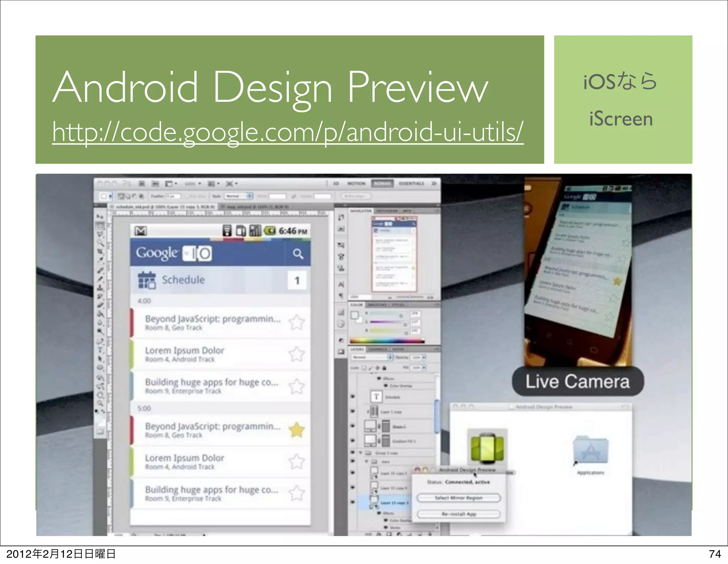Expand more workspaces double-chevron
Viewport: 728px width, 564px height.
[x=434, y=183]
